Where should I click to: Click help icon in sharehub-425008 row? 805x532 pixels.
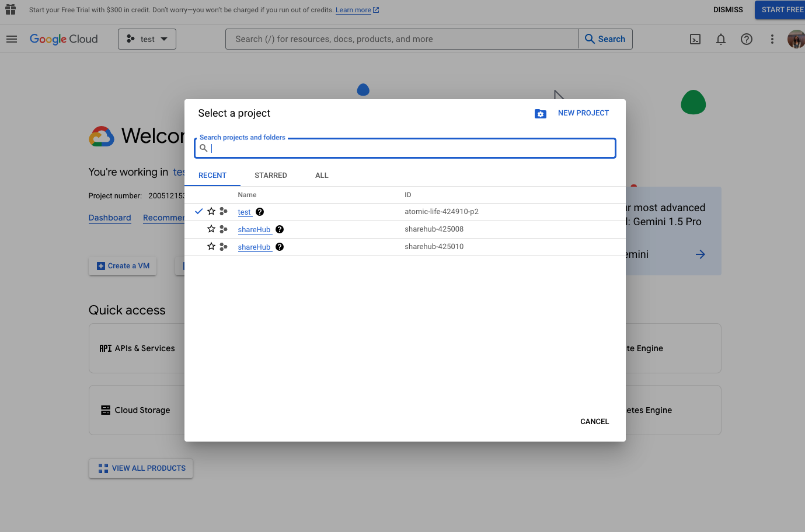click(x=280, y=229)
